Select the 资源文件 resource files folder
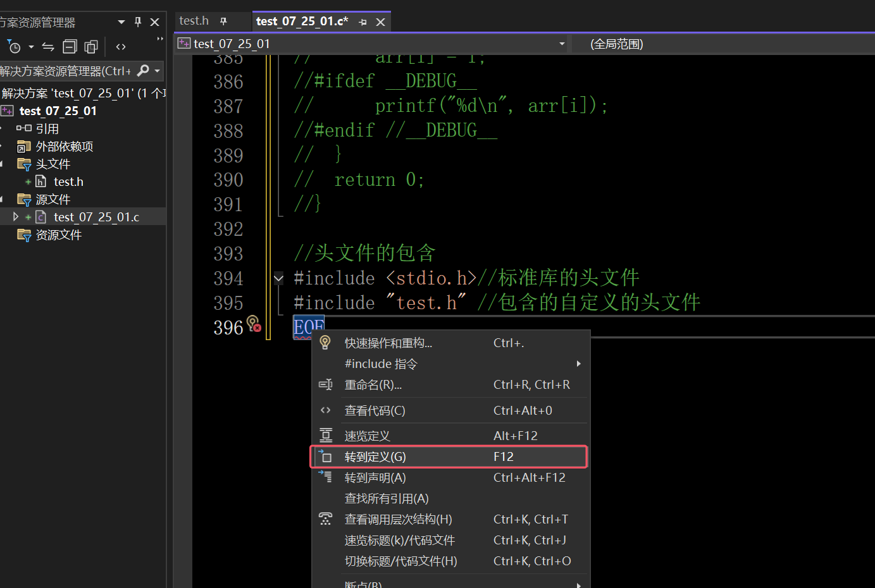This screenshot has height=588, width=875. (59, 235)
